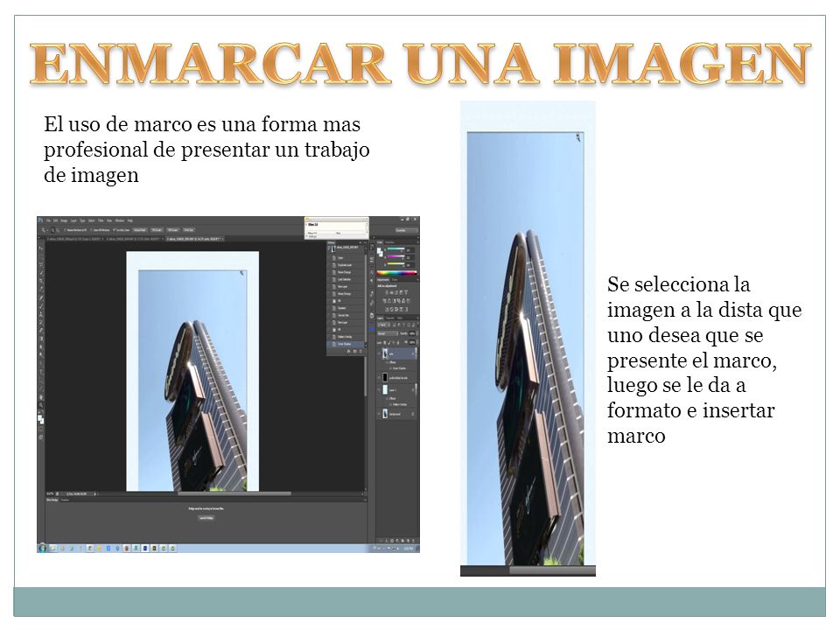840x630 pixels.
Task: Click the History panel trash icon
Action: click(x=360, y=351)
